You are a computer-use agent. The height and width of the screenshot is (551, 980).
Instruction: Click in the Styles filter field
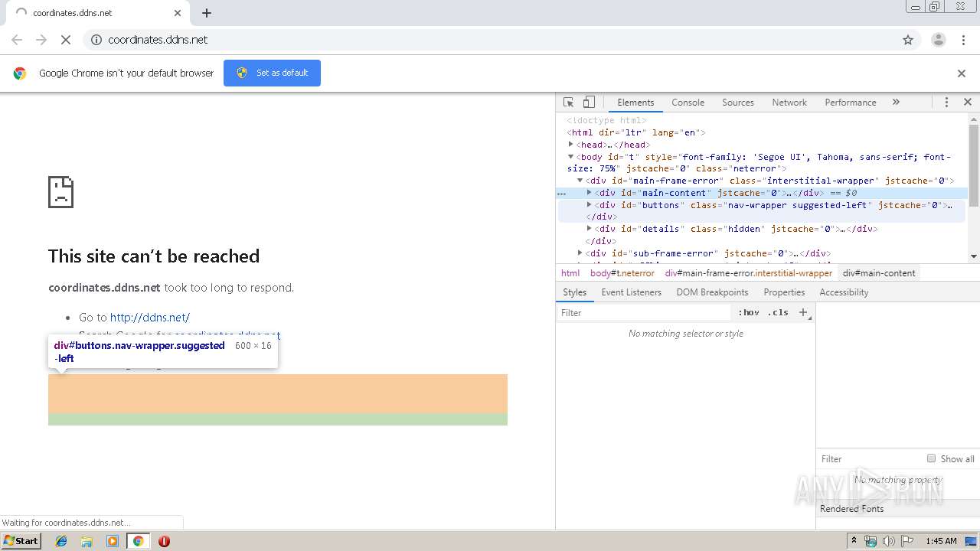(645, 312)
